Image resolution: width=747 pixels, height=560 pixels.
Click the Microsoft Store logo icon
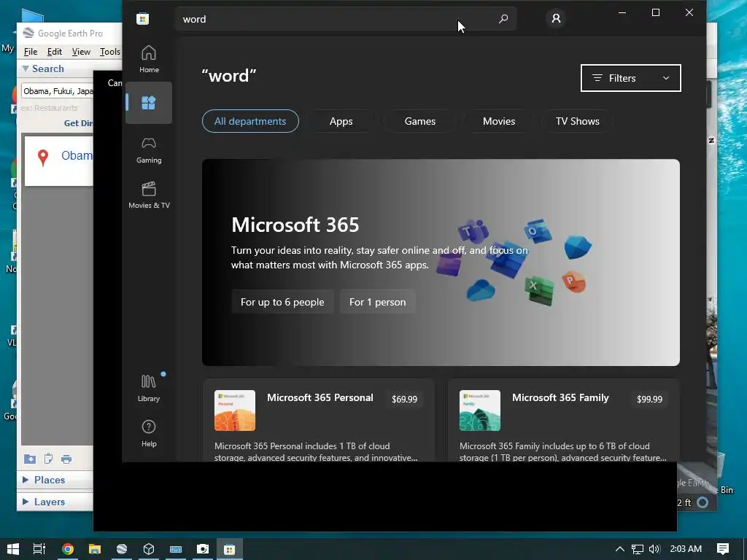(x=142, y=18)
